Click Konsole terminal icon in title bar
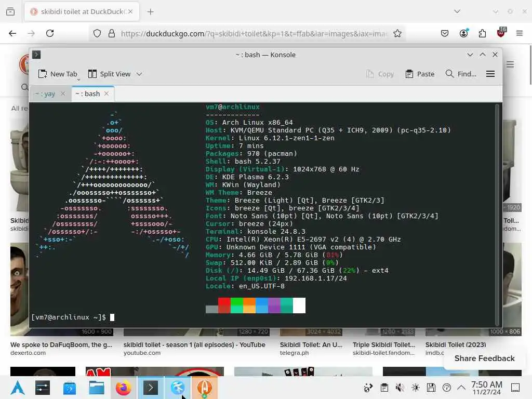The height and width of the screenshot is (399, 532). click(36, 55)
